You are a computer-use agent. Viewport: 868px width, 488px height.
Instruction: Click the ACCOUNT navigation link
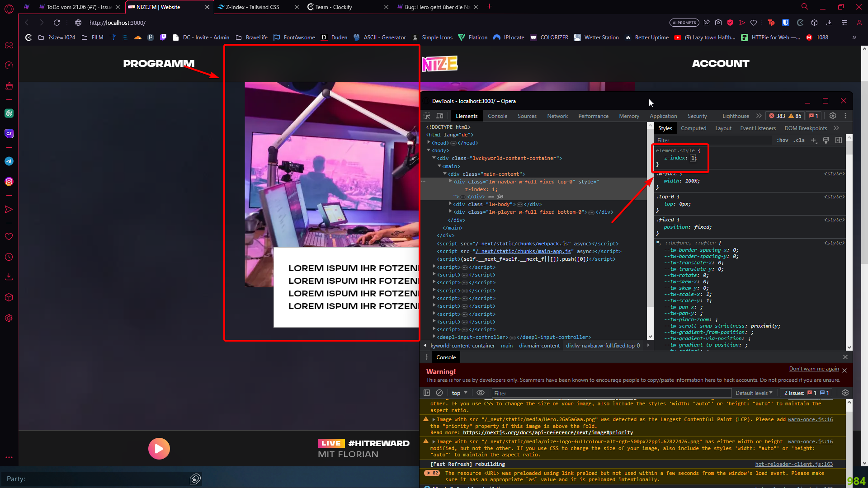tap(720, 64)
